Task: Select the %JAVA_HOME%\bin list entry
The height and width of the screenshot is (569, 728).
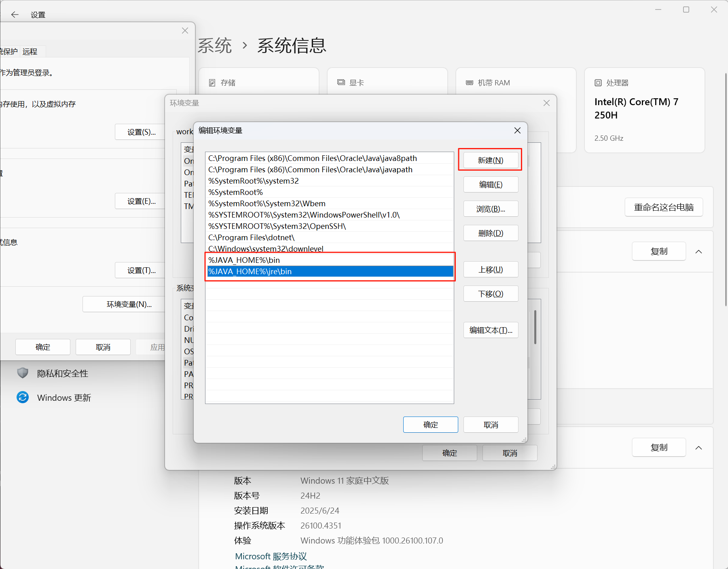Action: pos(243,260)
